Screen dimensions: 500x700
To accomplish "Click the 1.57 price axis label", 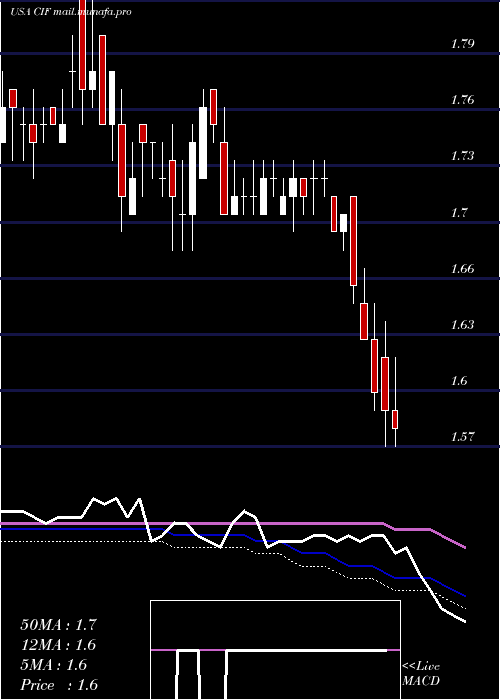I will [462, 436].
